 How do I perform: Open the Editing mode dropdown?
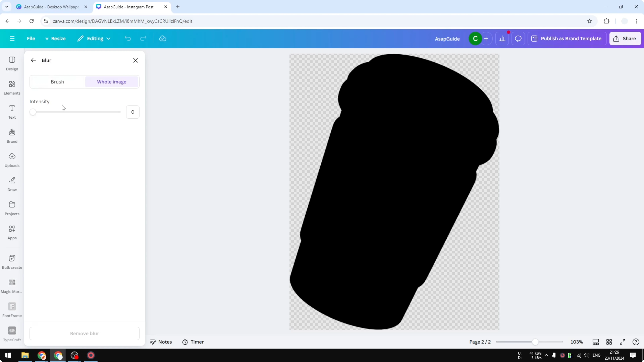pyautogui.click(x=94, y=38)
